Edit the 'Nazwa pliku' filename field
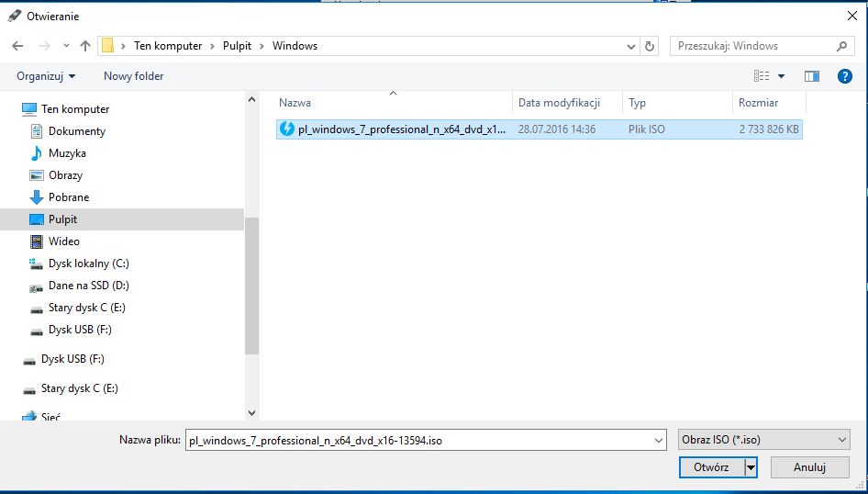Screen dimensions: 868x494 [x=418, y=441]
